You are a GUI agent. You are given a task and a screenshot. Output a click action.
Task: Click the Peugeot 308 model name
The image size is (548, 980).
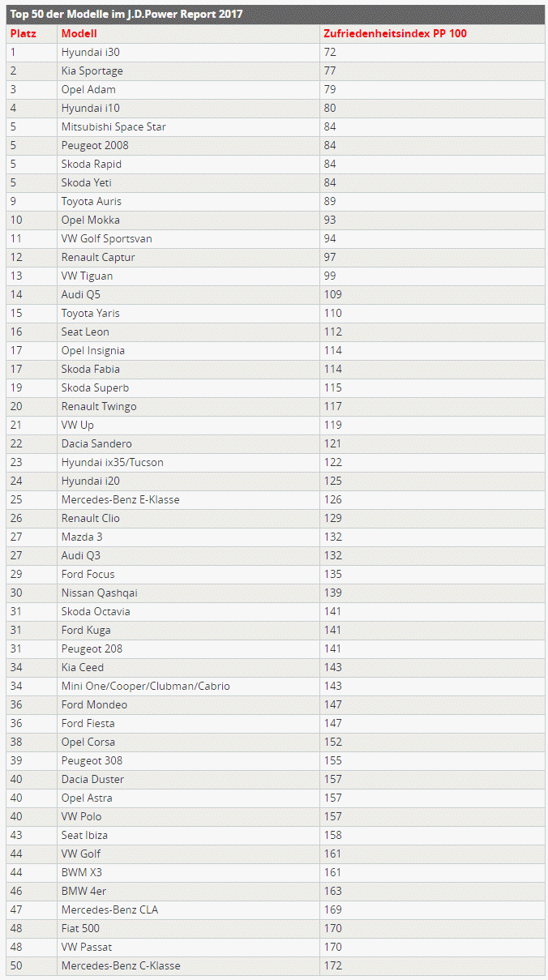coord(92,760)
